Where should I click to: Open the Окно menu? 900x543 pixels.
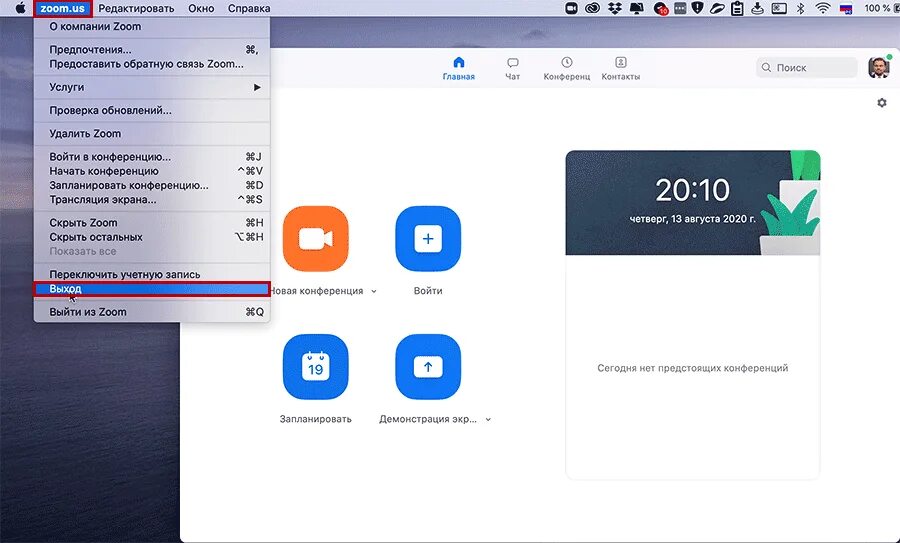pos(201,8)
